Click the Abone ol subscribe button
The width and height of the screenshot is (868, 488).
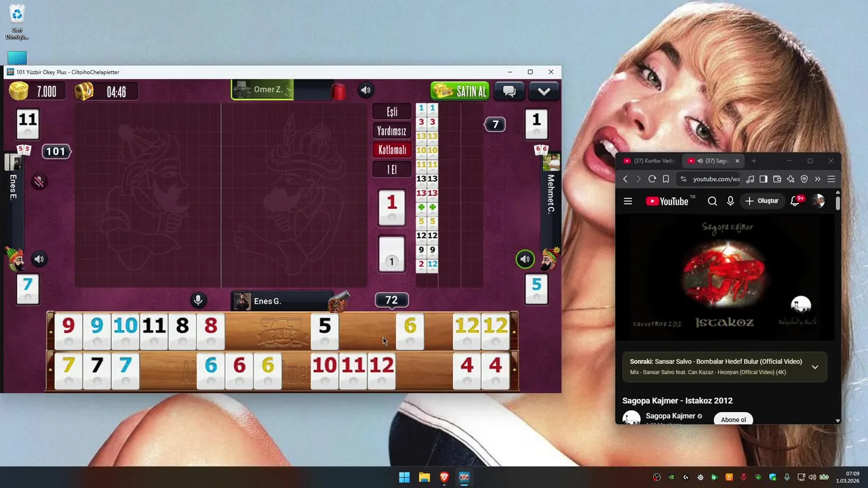tap(733, 419)
